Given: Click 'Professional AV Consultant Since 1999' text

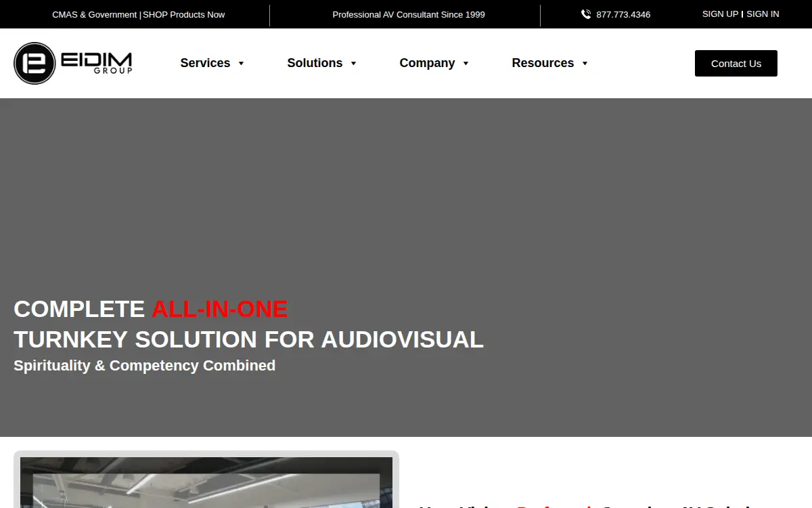Looking at the screenshot, I should click(409, 14).
